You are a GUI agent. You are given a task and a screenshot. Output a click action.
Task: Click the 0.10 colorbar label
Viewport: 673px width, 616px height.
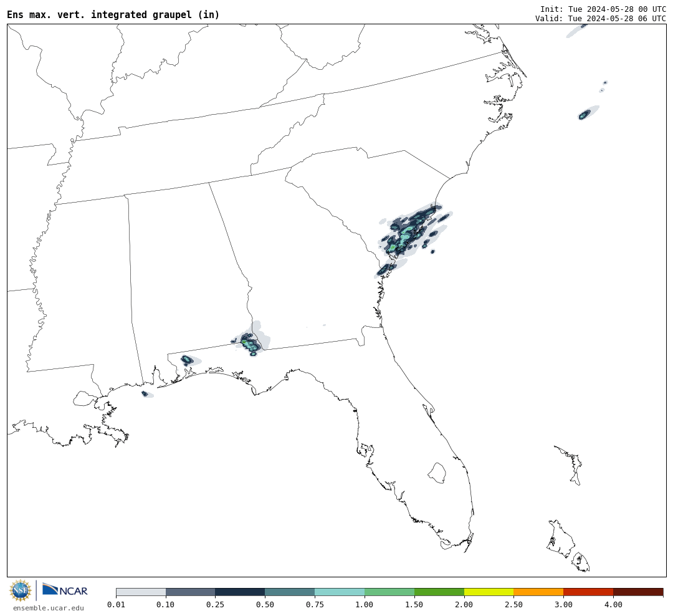point(166,605)
